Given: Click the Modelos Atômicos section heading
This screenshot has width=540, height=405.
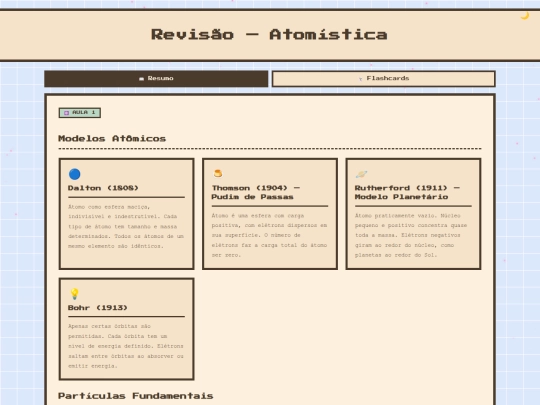Looking at the screenshot, I should pyautogui.click(x=112, y=138).
